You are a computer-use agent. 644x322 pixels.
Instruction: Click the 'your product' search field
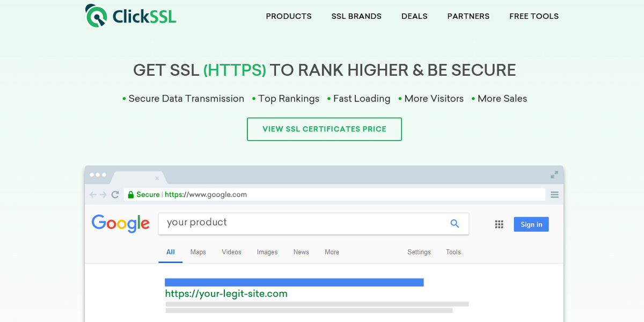(313, 224)
